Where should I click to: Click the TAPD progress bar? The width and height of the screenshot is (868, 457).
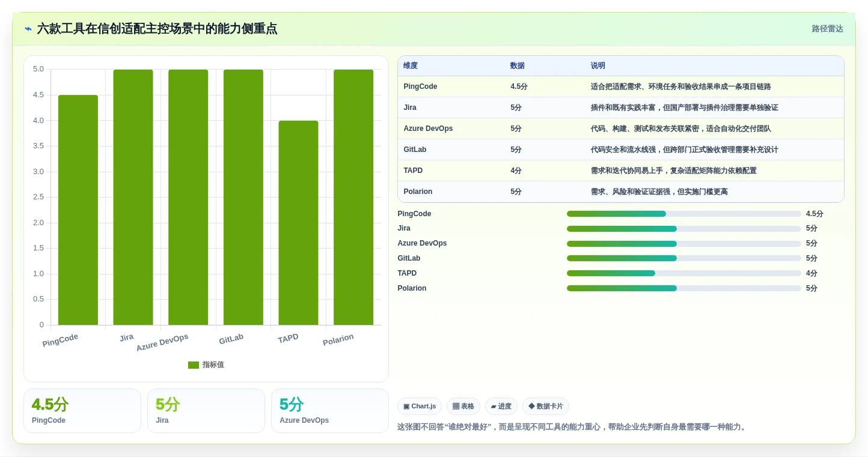pyautogui.click(x=684, y=273)
